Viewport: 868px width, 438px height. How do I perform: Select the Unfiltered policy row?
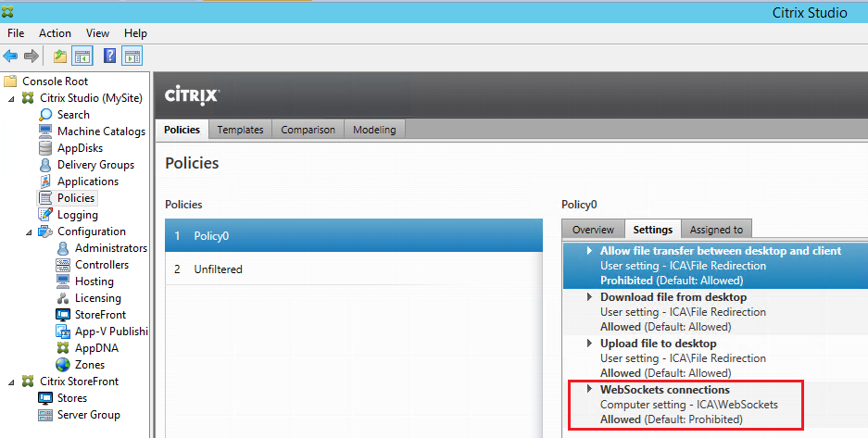[354, 269]
